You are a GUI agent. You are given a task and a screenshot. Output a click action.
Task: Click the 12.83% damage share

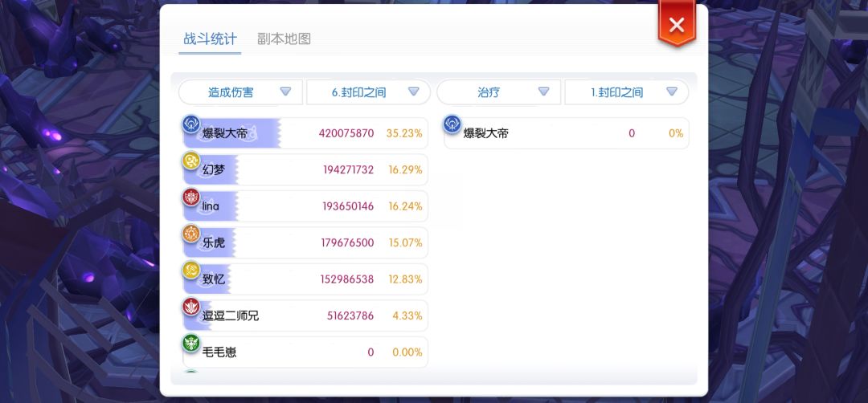tap(405, 279)
